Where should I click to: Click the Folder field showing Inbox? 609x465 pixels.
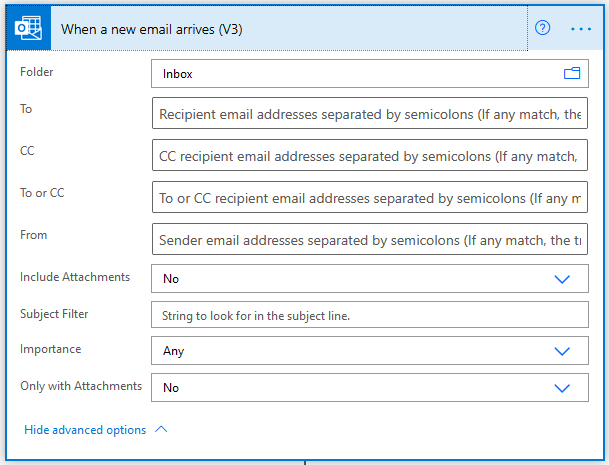coord(350,74)
